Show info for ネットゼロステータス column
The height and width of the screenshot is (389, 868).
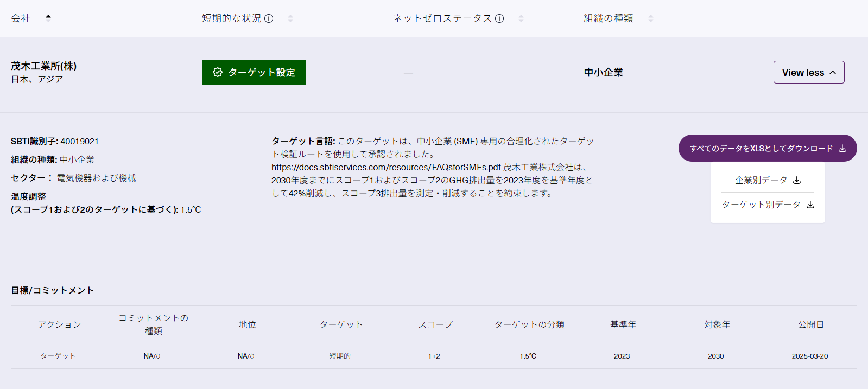point(499,18)
